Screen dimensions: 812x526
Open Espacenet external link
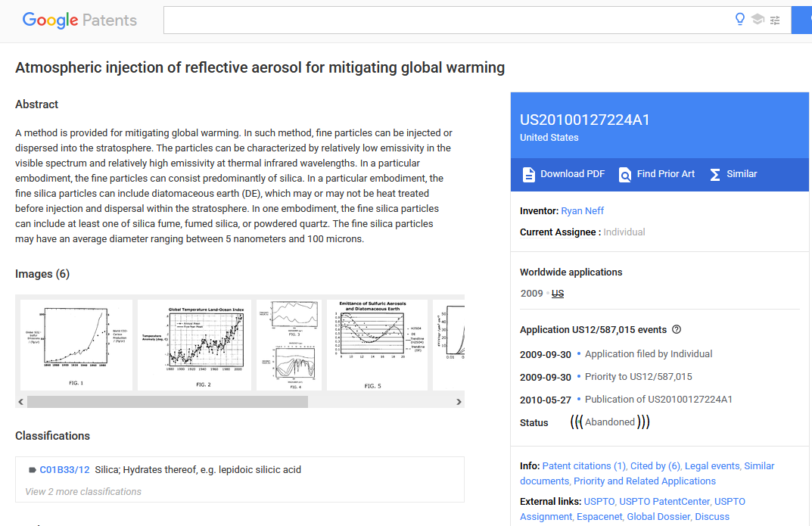pyautogui.click(x=599, y=517)
